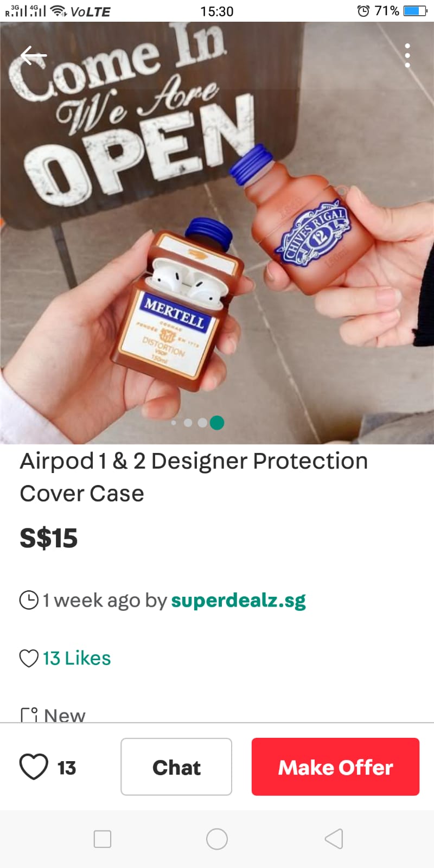This screenshot has height=868, width=434.
Task: Tap the battery indicator in status bar
Action: click(416, 11)
